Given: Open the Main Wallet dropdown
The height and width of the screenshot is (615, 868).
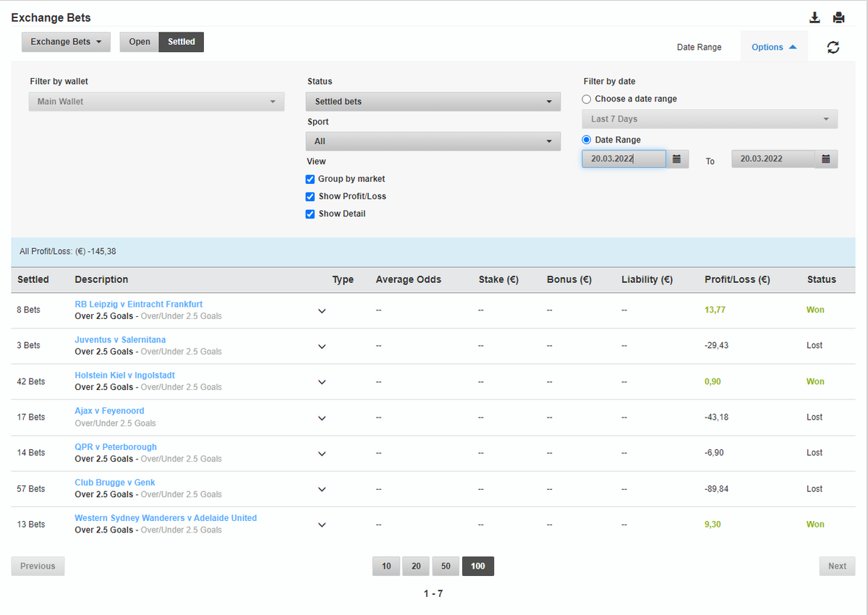Looking at the screenshot, I should click(x=156, y=102).
